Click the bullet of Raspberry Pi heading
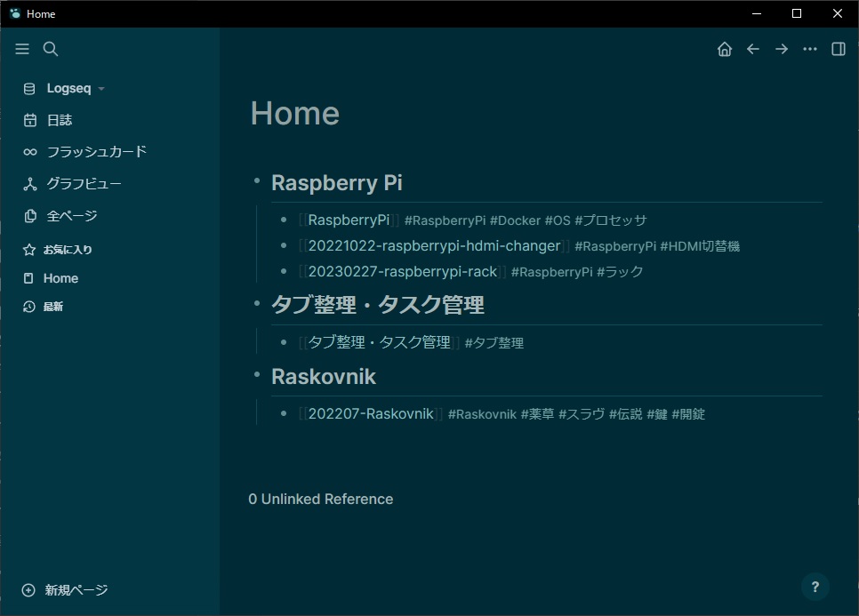The image size is (859, 616). point(256,180)
